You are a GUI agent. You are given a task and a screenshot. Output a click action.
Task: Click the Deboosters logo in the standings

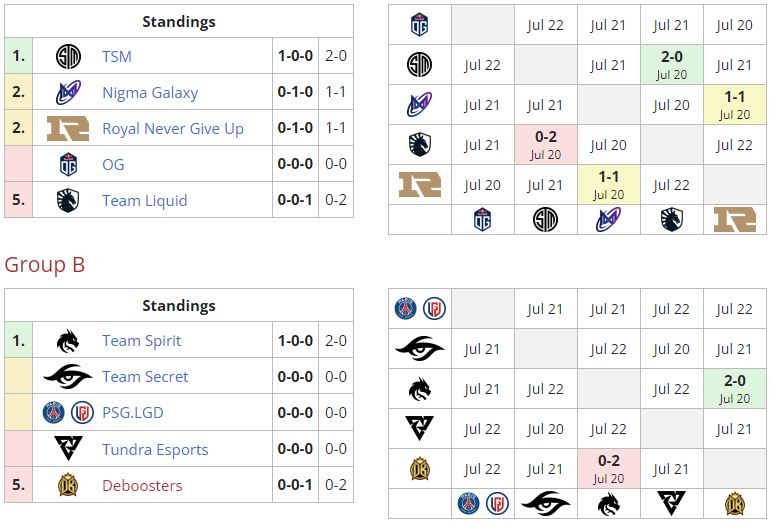68,485
